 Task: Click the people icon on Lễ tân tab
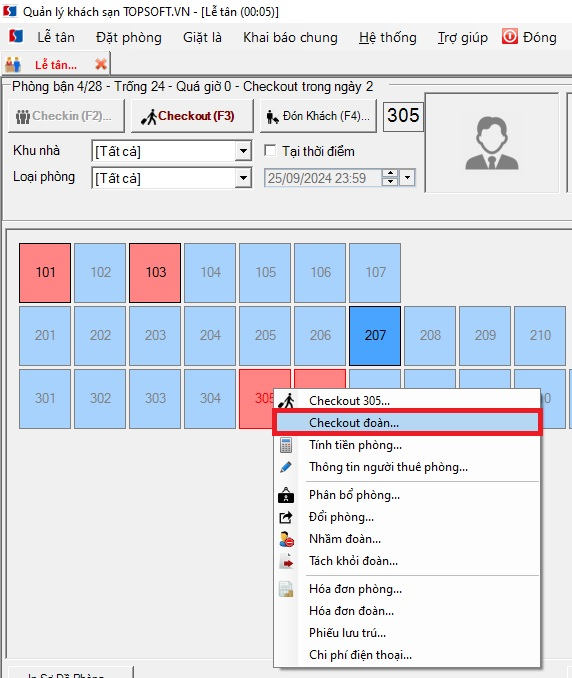pyautogui.click(x=13, y=64)
